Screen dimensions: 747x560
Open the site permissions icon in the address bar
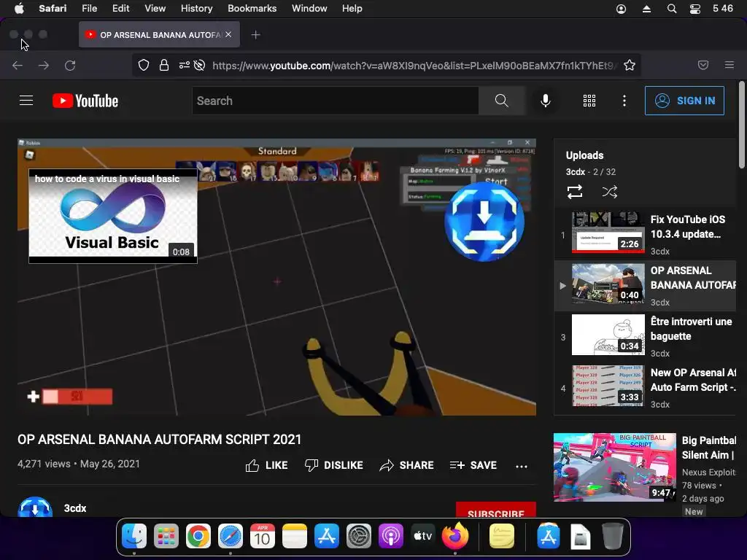[x=185, y=65]
